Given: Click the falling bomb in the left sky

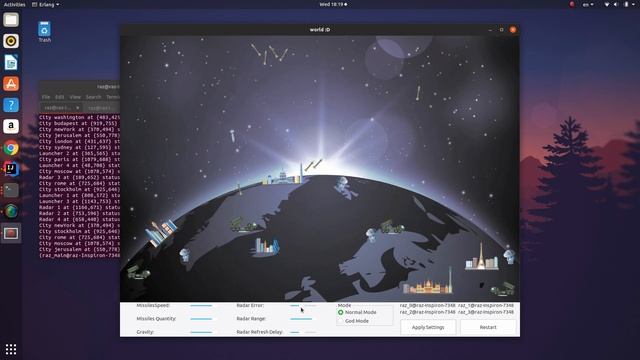Looking at the screenshot, I should point(232,136).
